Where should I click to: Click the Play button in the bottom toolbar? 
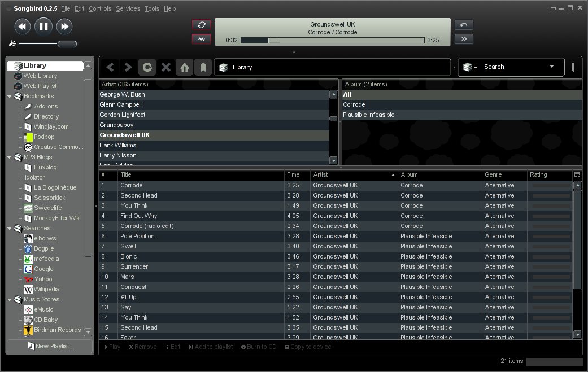pyautogui.click(x=112, y=347)
